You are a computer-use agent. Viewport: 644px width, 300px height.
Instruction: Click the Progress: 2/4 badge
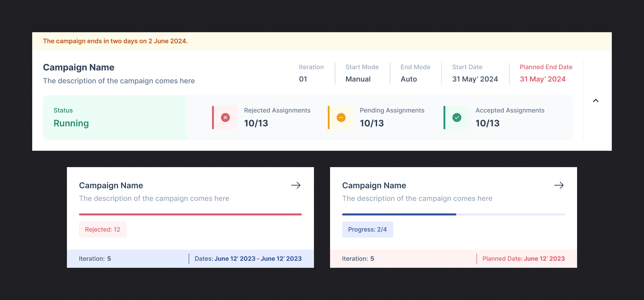pyautogui.click(x=368, y=230)
